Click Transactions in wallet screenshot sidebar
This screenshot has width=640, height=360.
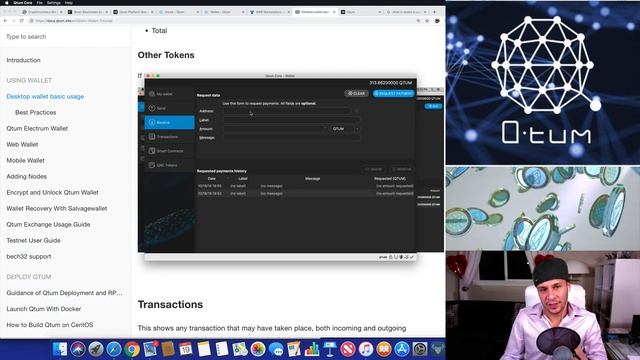click(x=169, y=137)
